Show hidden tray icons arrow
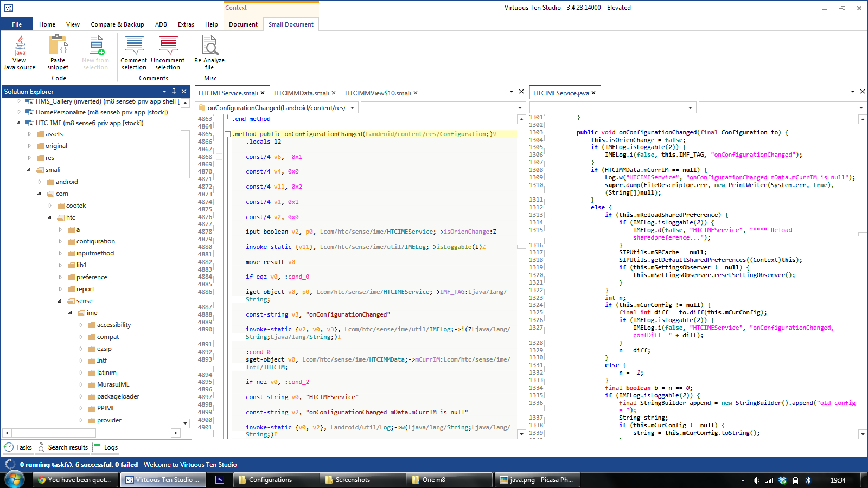Screen dimensions: 868x488 coord(743,480)
